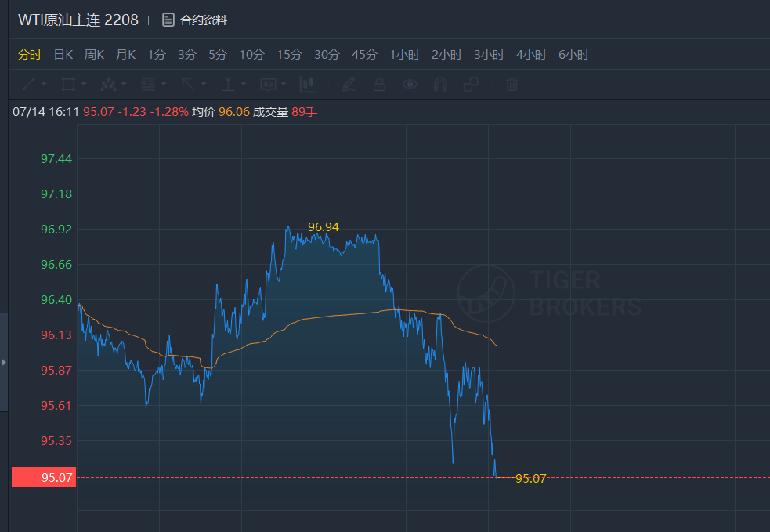
Task: Expand arrow marker tool options
Action: pos(204,84)
